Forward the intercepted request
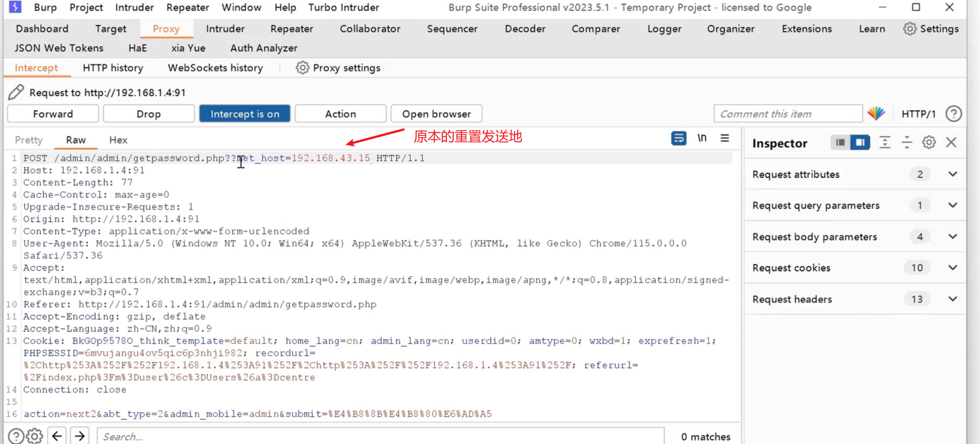Screen dimensions: 980x444 [x=53, y=114]
